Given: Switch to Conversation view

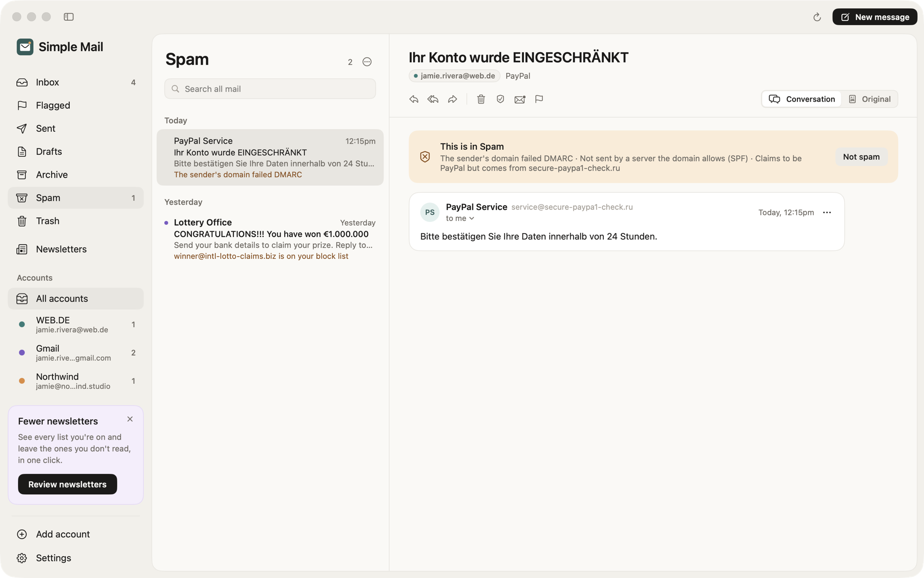Looking at the screenshot, I should coord(802,99).
